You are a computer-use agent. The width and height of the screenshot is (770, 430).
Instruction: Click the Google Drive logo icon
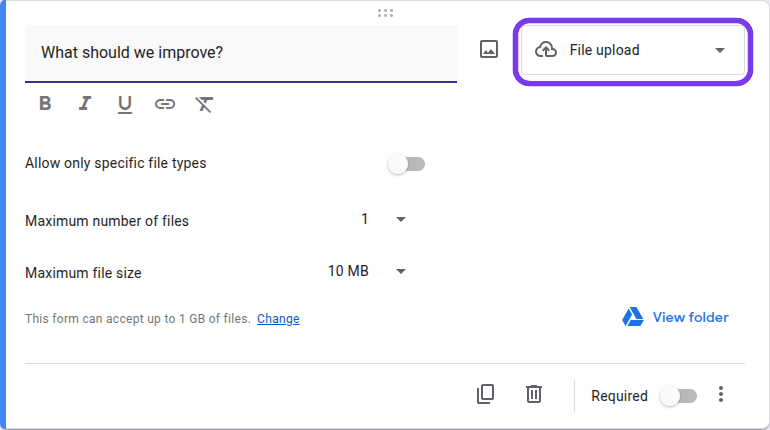pos(632,317)
